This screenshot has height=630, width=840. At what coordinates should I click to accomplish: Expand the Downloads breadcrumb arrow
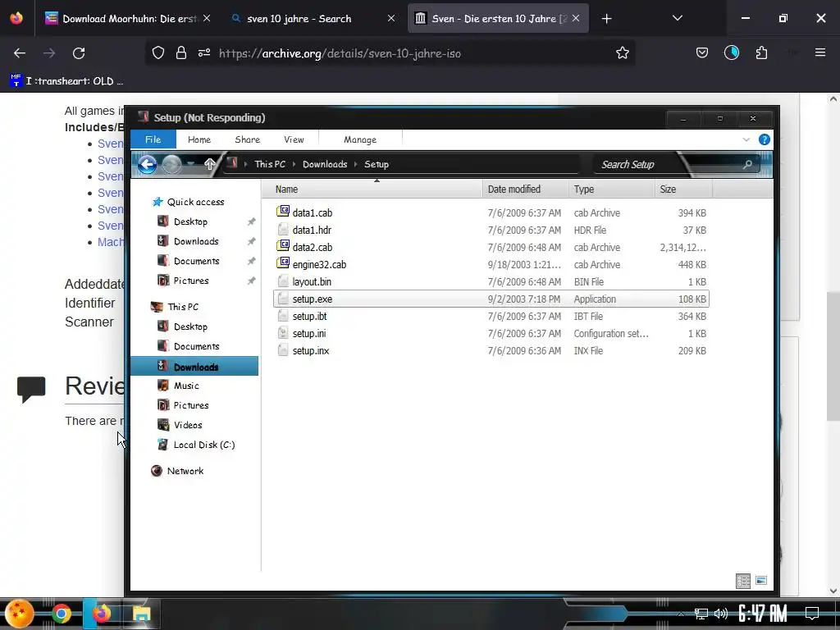356,164
